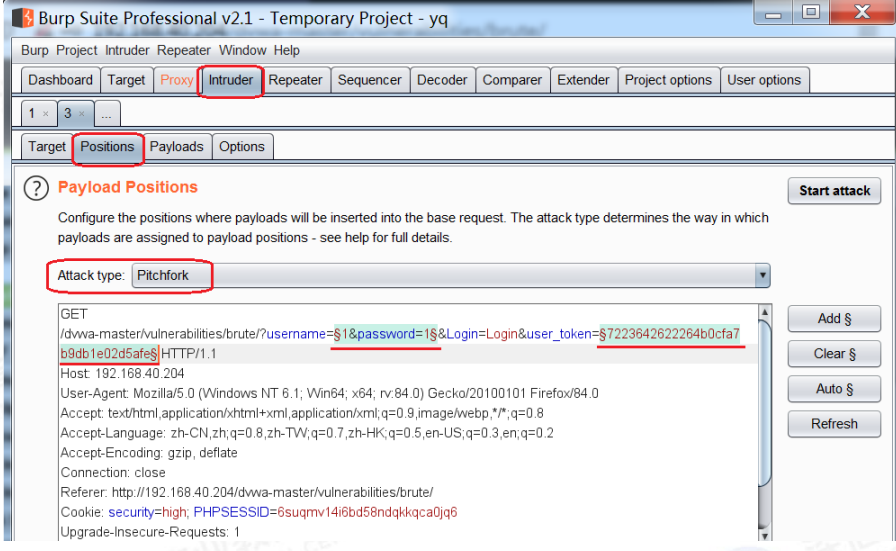
Task: Click the GET method text
Action: tap(74, 314)
